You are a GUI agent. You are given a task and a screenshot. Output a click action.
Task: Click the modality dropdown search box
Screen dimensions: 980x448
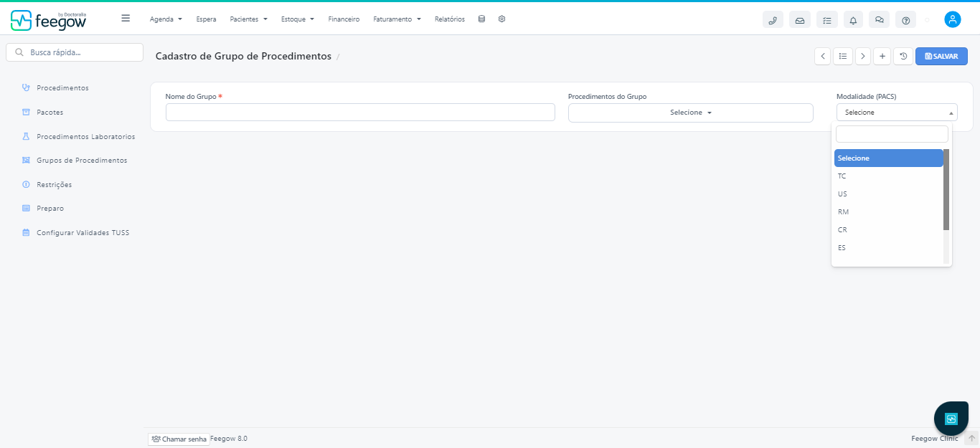[892, 134]
